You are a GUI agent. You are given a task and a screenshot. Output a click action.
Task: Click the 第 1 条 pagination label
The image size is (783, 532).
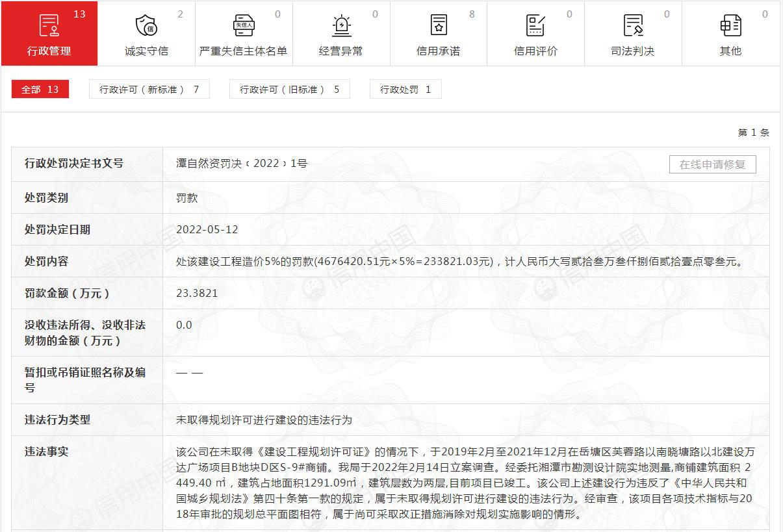(752, 132)
